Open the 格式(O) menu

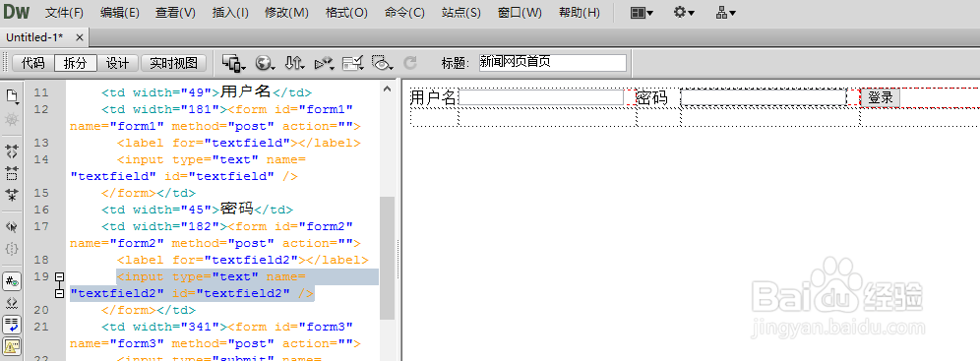346,13
